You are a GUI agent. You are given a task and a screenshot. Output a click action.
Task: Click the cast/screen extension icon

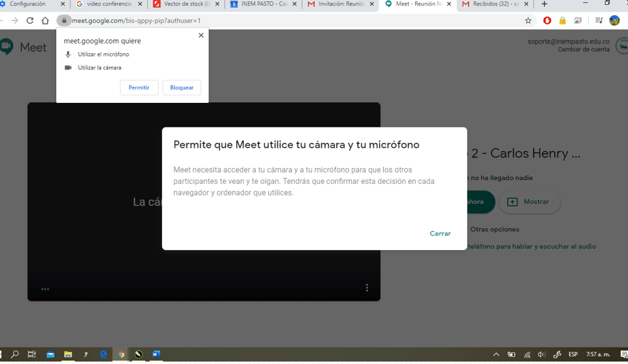point(578,20)
